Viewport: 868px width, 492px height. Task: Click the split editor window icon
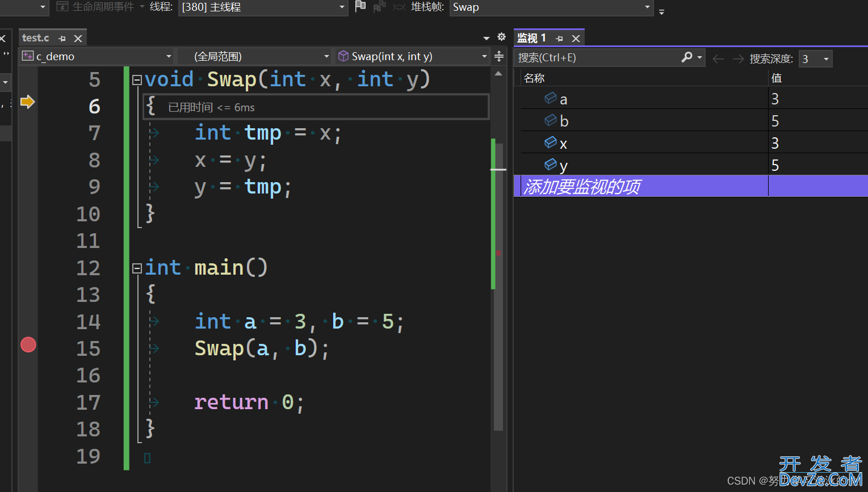(499, 56)
